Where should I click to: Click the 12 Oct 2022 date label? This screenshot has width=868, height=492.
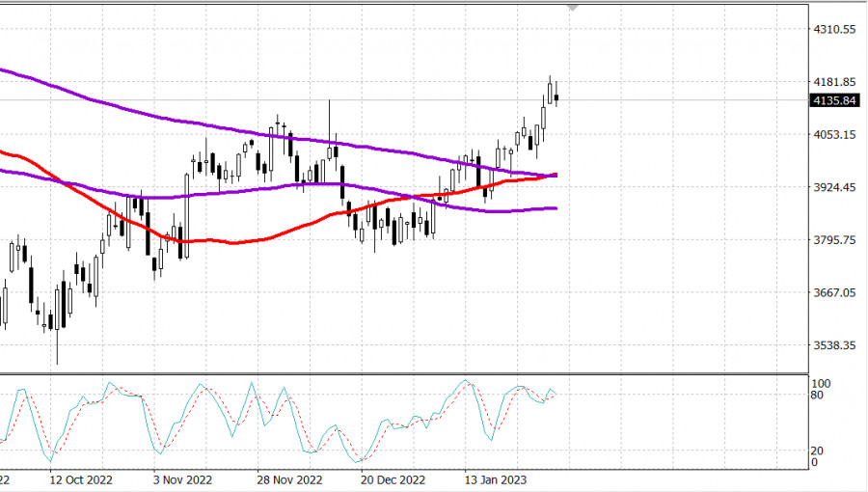tap(83, 479)
